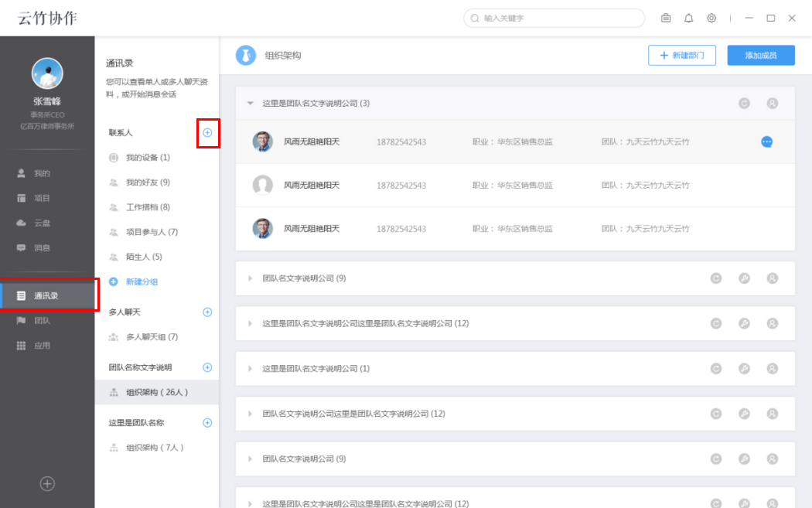
Task: Expand the 这里是团队名文字说明公司 (1) group
Action: (247, 369)
